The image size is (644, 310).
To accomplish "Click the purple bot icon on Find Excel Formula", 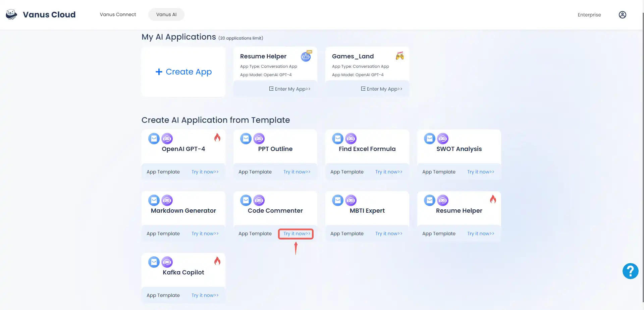I will [x=351, y=139].
